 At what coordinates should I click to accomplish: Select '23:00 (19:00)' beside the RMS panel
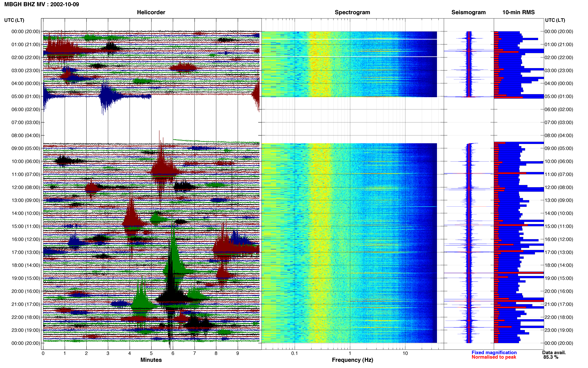click(x=559, y=330)
